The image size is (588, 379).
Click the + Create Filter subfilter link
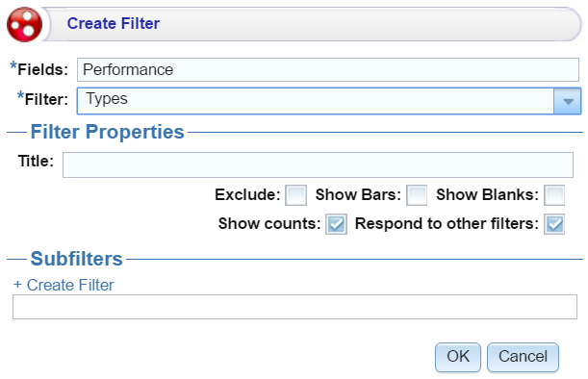(x=64, y=285)
